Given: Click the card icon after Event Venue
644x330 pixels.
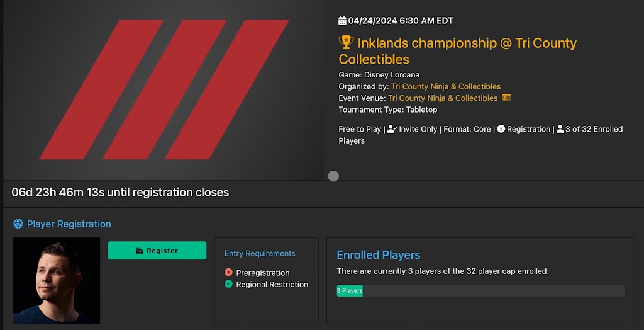Looking at the screenshot, I should pos(506,98).
